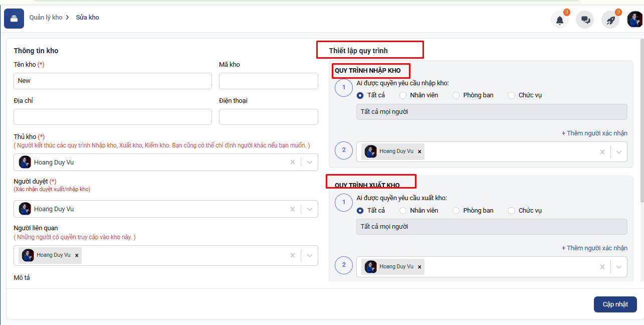Go to Quản lý kho breadcrumb

pyautogui.click(x=46, y=18)
